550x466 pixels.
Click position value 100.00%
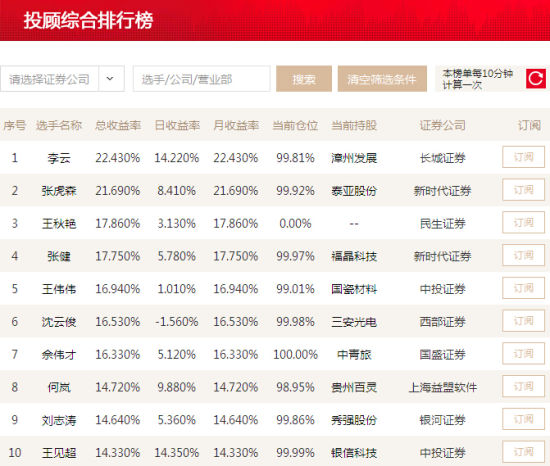(295, 354)
